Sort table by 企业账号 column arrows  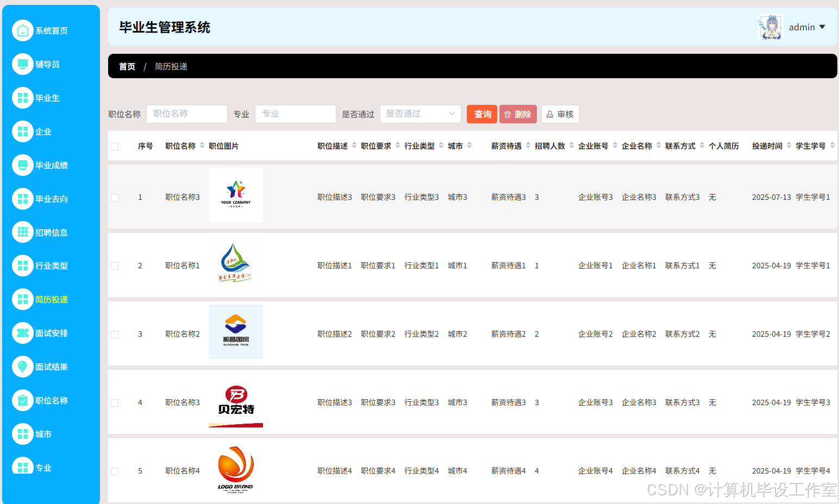tap(615, 146)
